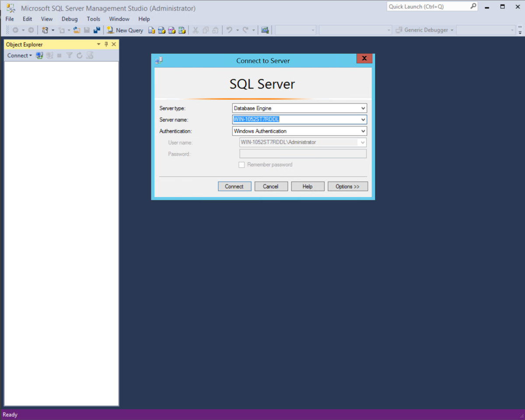The image size is (525, 420).
Task: Expand the Undo history dropdown arrow
Action: [238, 30]
